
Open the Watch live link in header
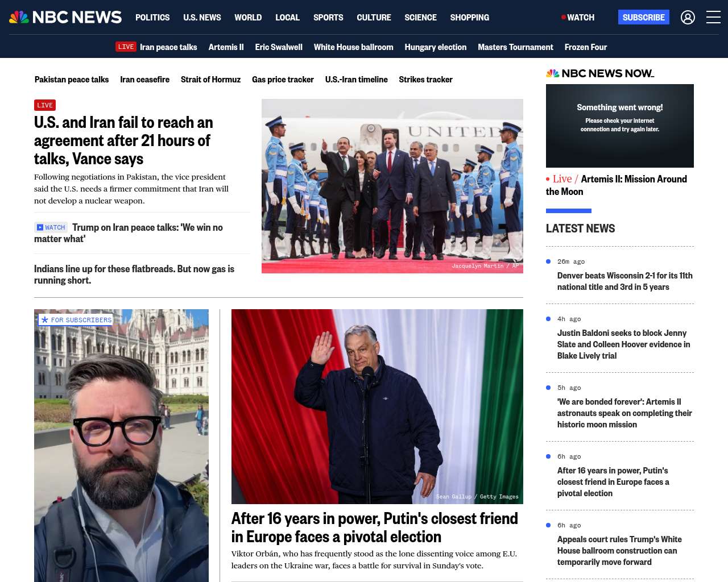click(x=578, y=18)
